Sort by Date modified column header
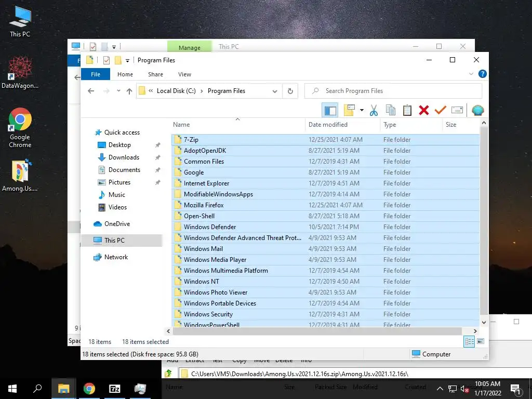This screenshot has height=399, width=532. tap(343, 125)
